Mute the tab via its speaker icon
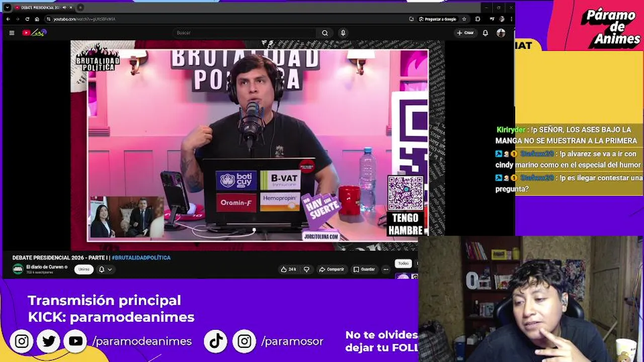644x362 pixels. pos(64,8)
